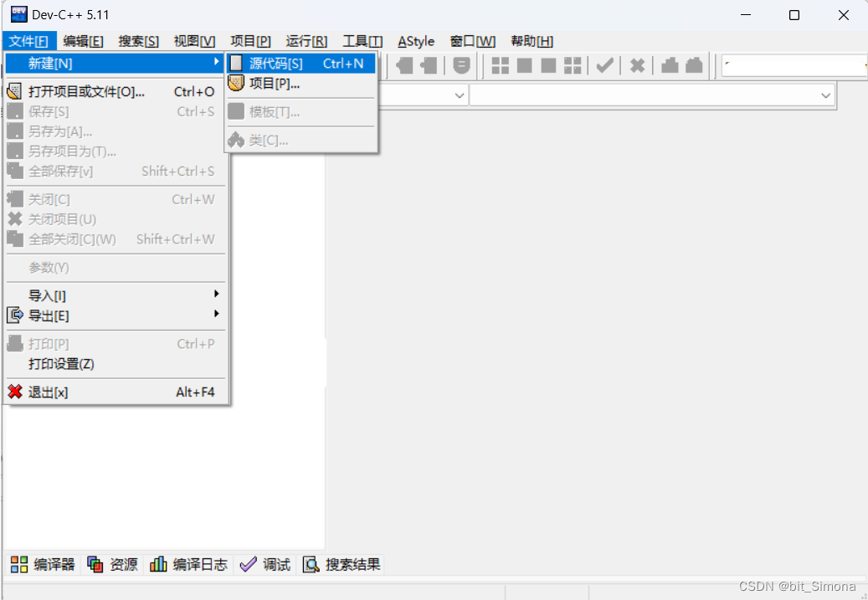This screenshot has width=868, height=600.
Task: Click the shield-shaped icon with lines in the toolbar
Action: coord(461,65)
